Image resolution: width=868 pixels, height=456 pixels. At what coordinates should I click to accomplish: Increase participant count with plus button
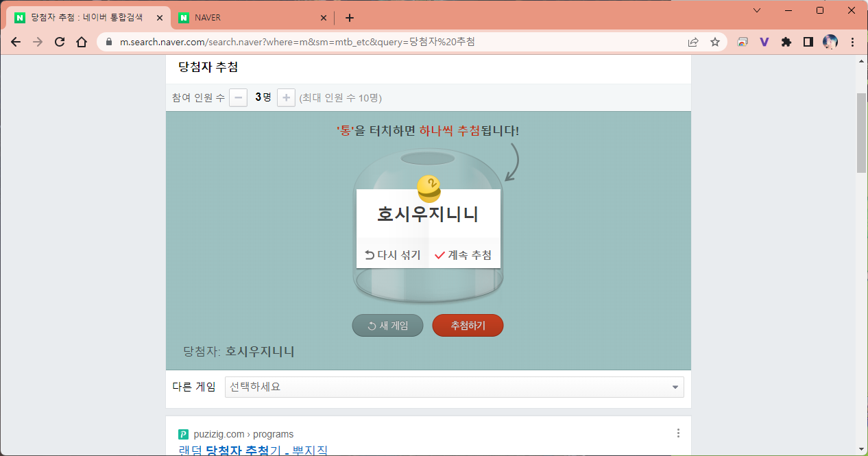(x=286, y=97)
